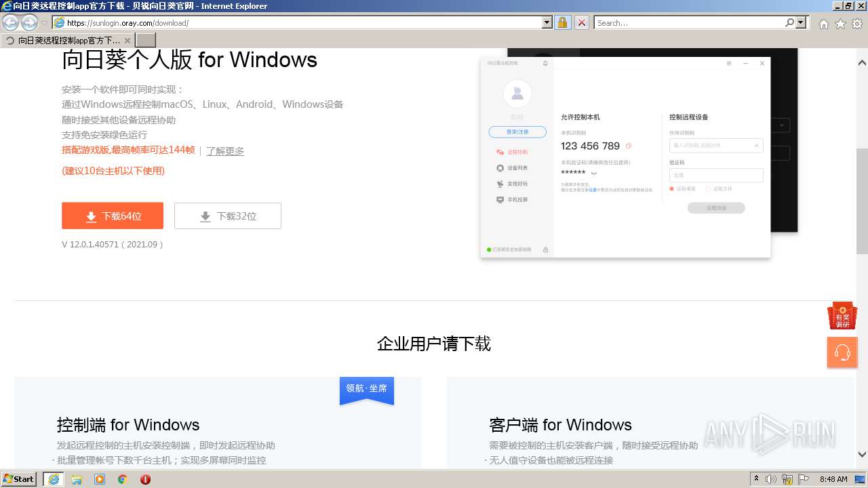Select the 向日葵远程控制app官方下载 browser tab
Image resolution: width=868 pixels, height=488 pixels.
coord(68,41)
